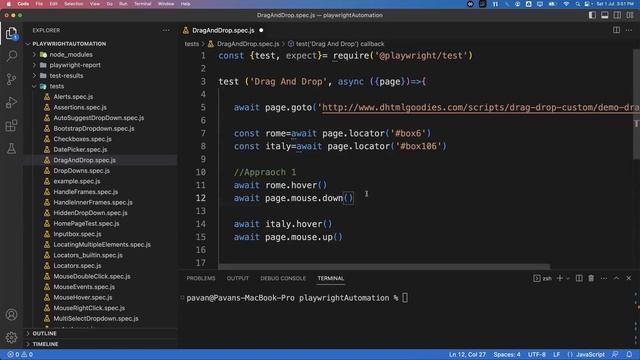Collapse the PLAYWRIGHTAUTOMATION root folder
This screenshot has height=360, width=640.
click(x=69, y=44)
